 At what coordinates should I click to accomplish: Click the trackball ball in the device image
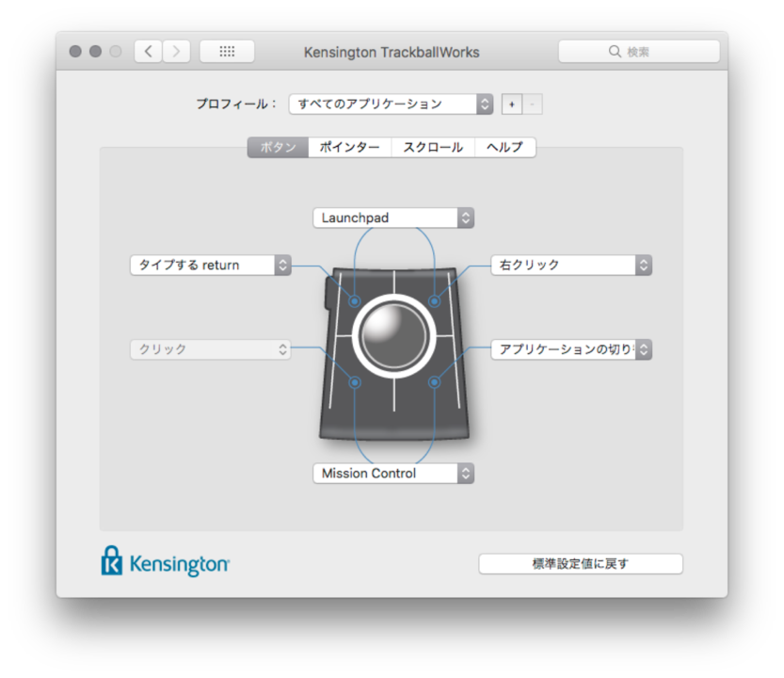tap(394, 336)
